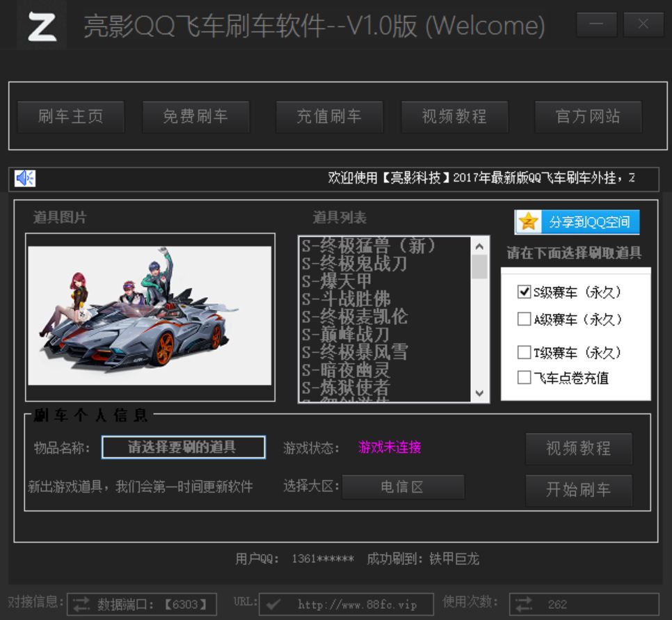
Task: Close the 亮影QQ飞车刷车软件 window
Action: 643,24
